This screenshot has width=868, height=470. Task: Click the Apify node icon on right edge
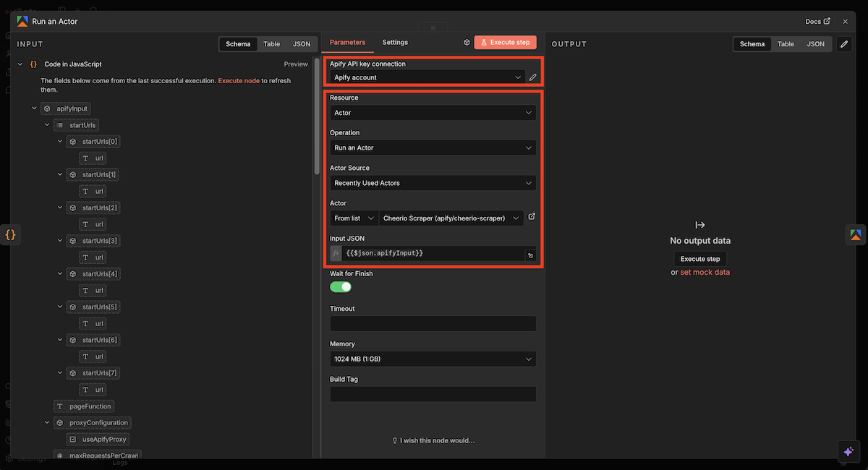[856, 235]
